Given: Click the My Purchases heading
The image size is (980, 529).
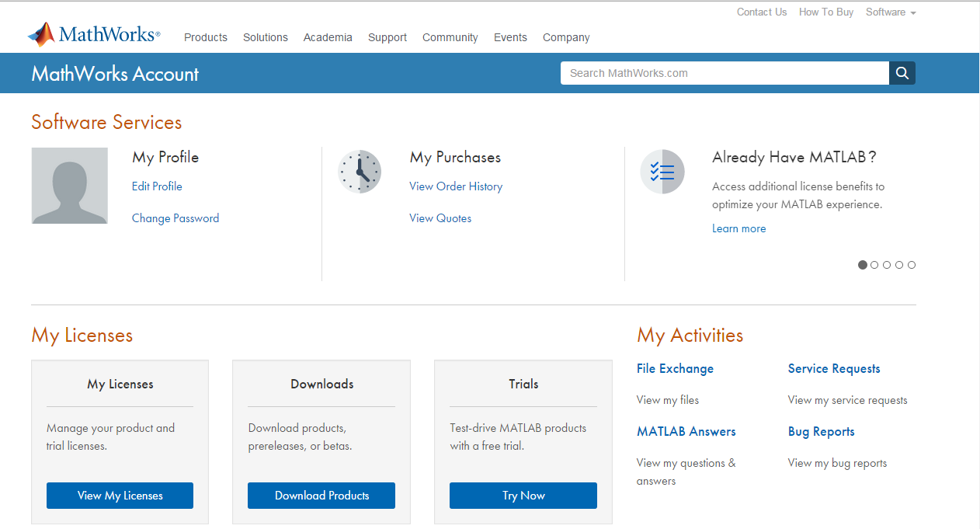Looking at the screenshot, I should (x=455, y=158).
